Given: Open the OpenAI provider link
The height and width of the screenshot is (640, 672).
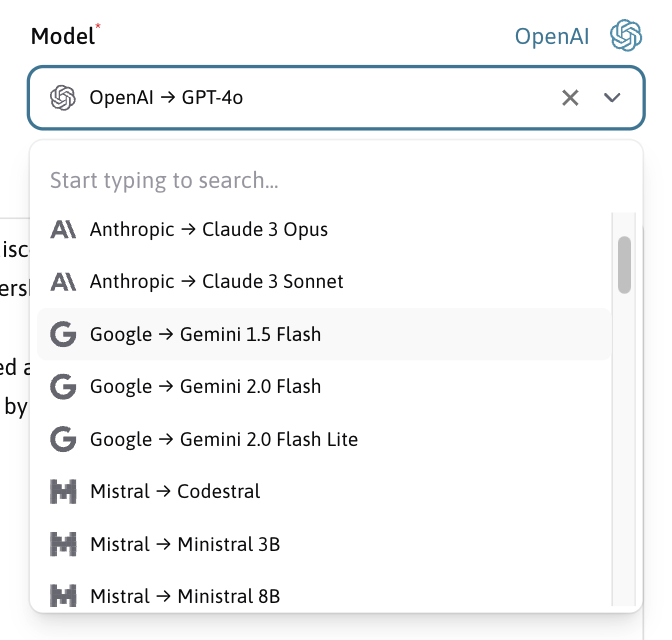Looking at the screenshot, I should [552, 36].
